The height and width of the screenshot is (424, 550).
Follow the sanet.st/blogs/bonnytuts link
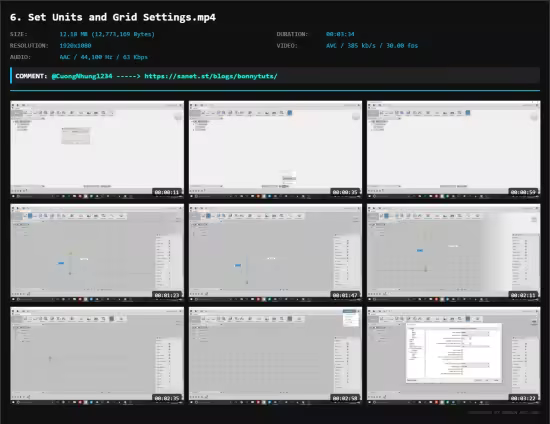point(211,76)
